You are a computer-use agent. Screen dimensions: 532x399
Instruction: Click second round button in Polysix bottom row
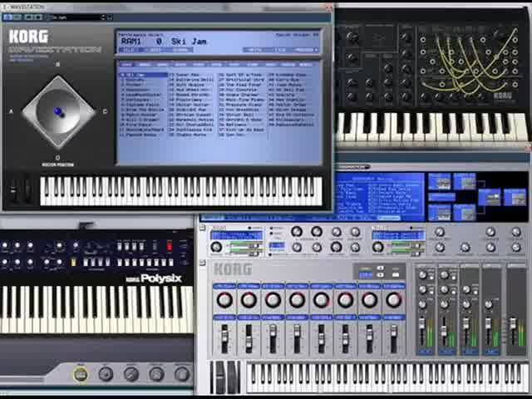(x=106, y=374)
